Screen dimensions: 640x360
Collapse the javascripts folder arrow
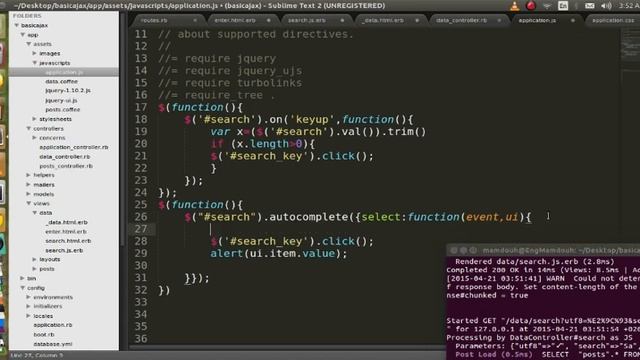pyautogui.click(x=35, y=63)
